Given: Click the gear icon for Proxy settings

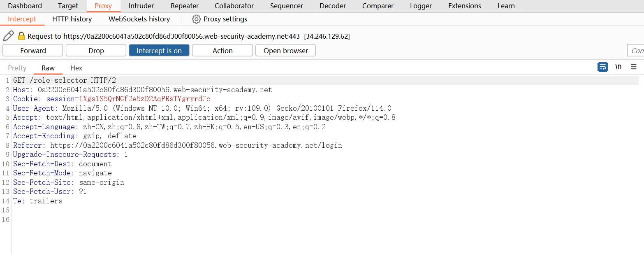Looking at the screenshot, I should point(197,19).
